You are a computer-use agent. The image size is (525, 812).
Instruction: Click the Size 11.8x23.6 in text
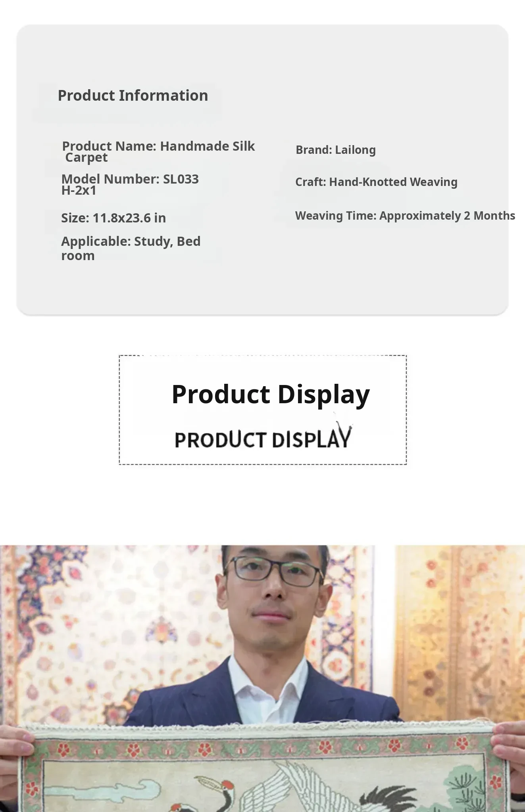pyautogui.click(x=113, y=218)
